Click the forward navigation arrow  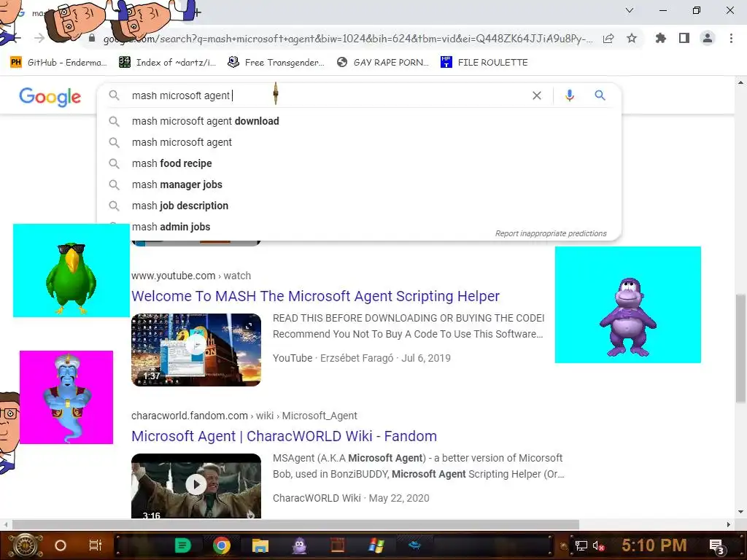pos(39,39)
